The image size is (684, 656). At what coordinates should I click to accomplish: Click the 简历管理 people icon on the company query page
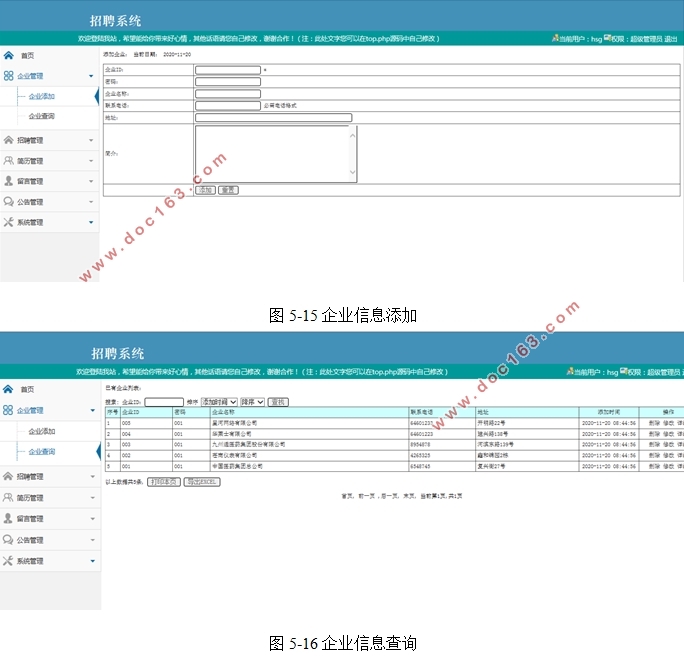(x=8, y=497)
